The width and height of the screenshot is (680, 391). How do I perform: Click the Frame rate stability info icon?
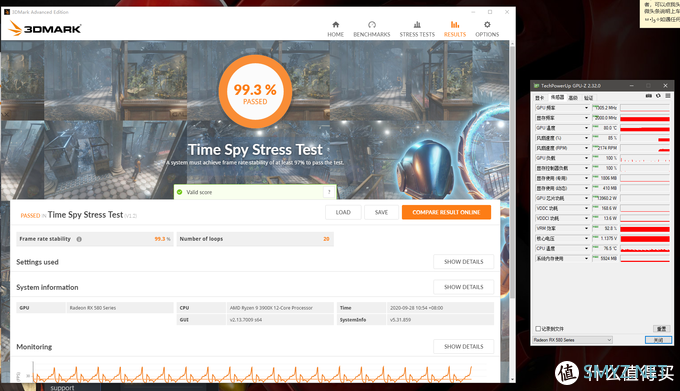79,239
